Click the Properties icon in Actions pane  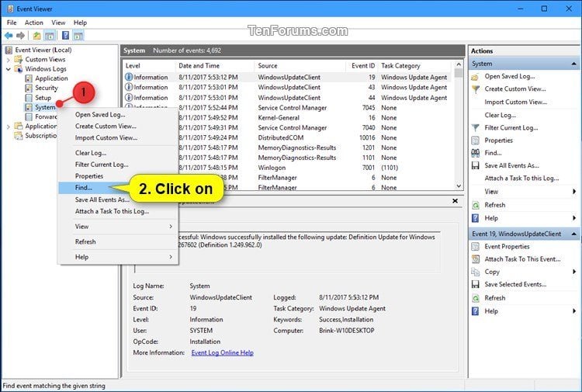[x=476, y=140]
